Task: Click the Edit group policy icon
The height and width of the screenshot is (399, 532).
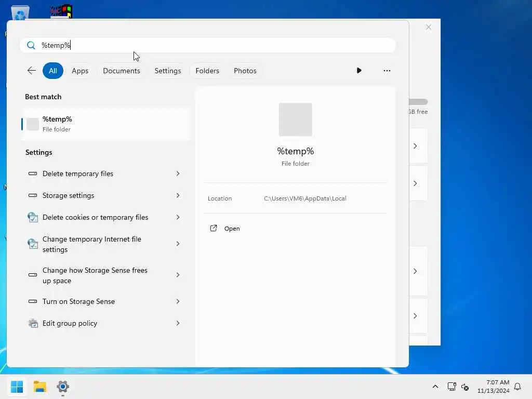Action: (33, 323)
